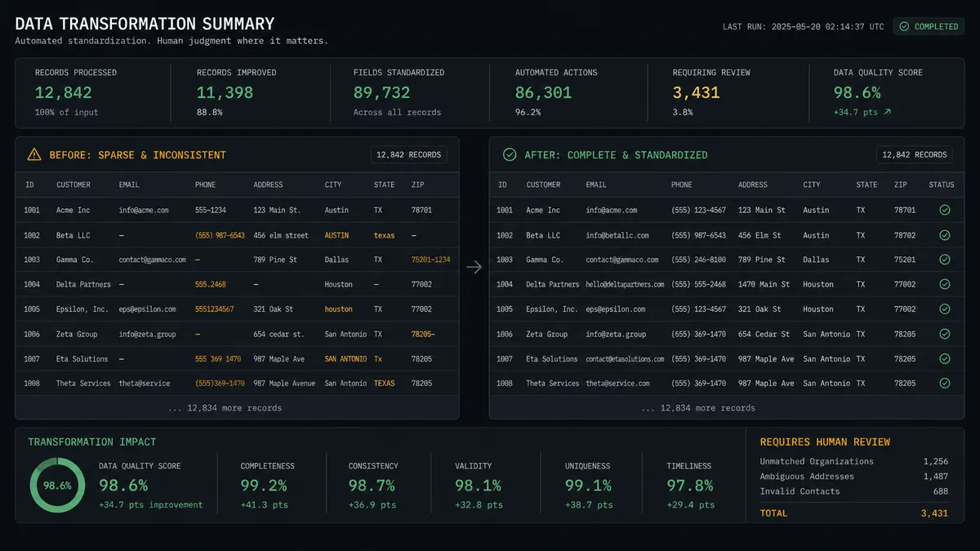Image resolution: width=980 pixels, height=551 pixels.
Task: Click '... 12,834 more records' in AFTER table
Action: (x=698, y=407)
